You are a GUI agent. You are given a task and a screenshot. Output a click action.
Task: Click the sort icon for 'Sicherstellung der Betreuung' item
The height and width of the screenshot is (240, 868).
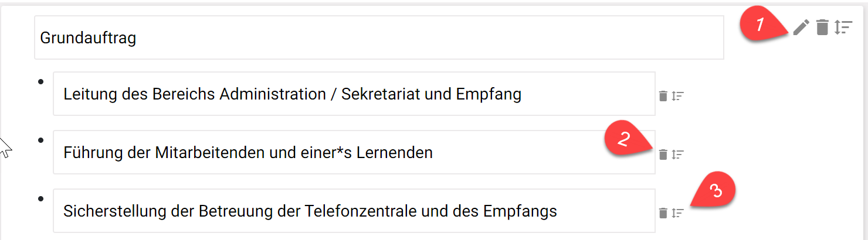point(678,213)
